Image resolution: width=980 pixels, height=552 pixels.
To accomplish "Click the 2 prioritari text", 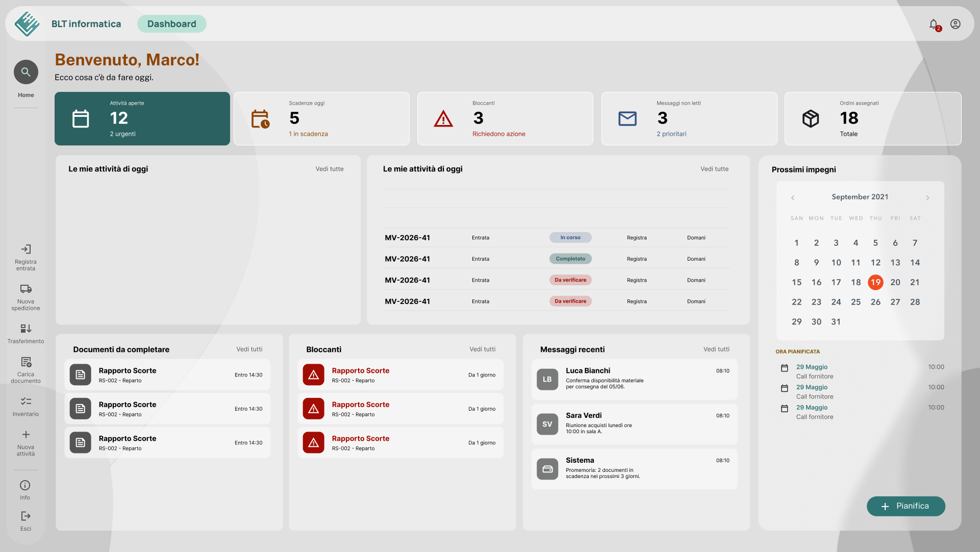I will click(671, 134).
